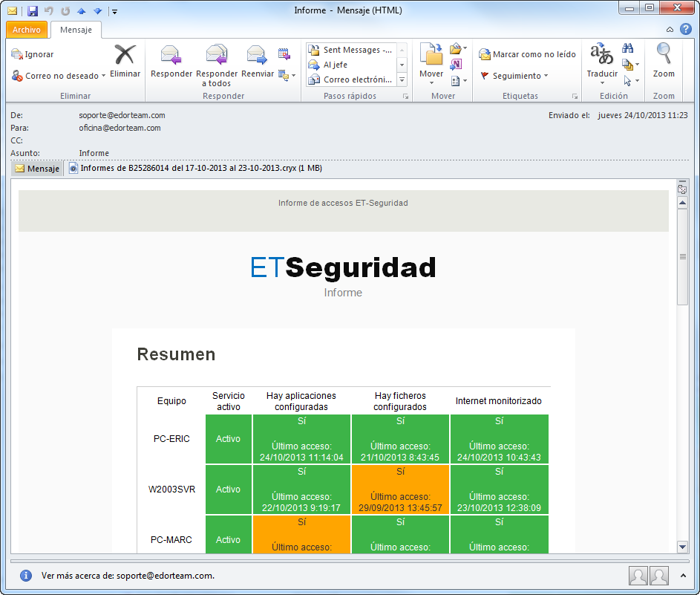
Task: Click green W2003SVR Internet monitorizado cell
Action: tap(499, 490)
